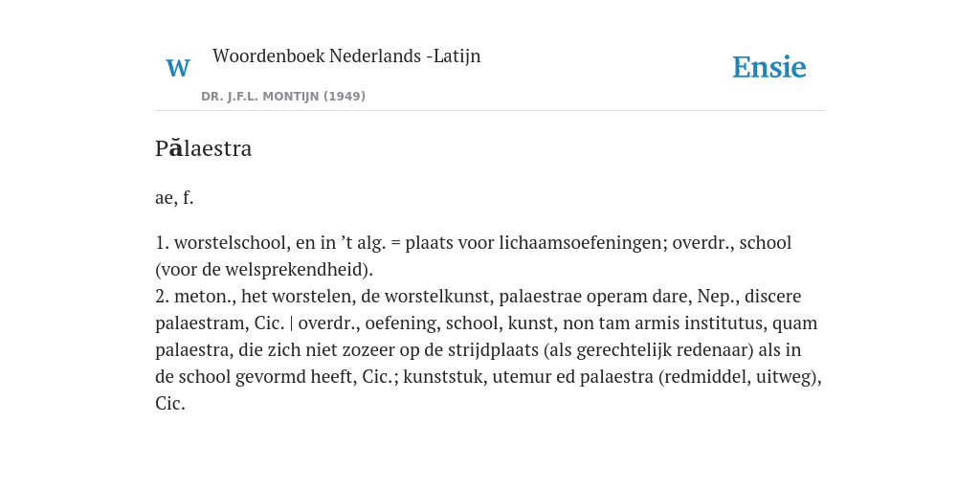Image resolution: width=980 pixels, height=490 pixels.
Task: Select author name DR. J.F.L. MONTIJN
Action: (x=260, y=97)
